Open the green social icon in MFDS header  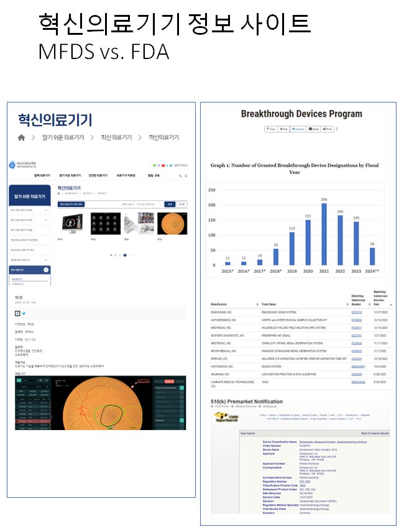tap(155, 165)
